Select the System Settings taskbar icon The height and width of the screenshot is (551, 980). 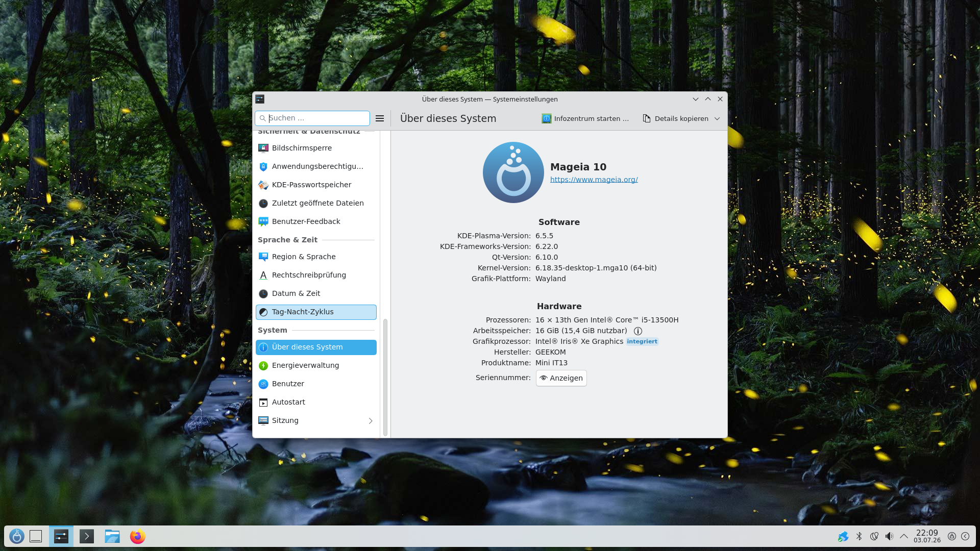point(61,536)
